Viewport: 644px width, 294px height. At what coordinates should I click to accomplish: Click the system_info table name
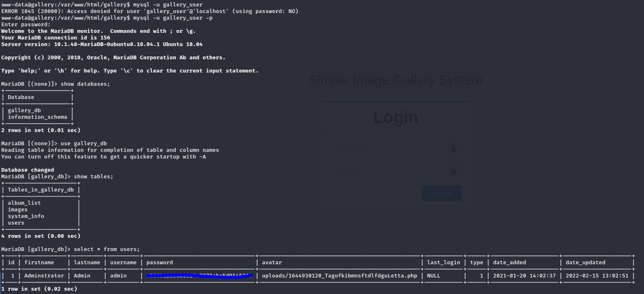[x=26, y=216]
